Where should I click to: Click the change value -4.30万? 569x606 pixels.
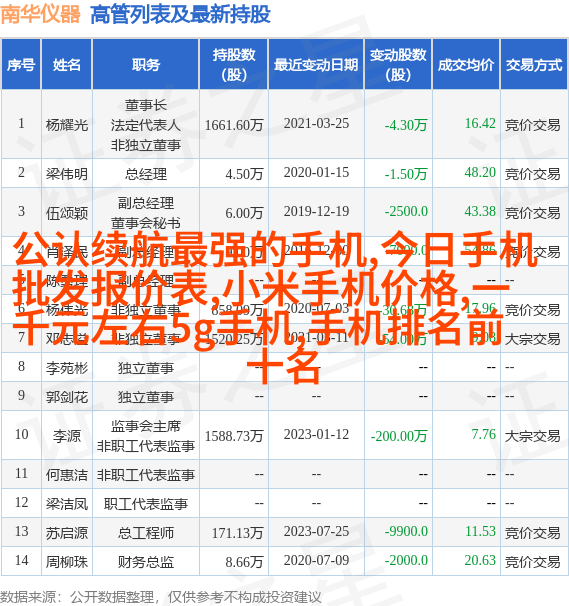406,125
